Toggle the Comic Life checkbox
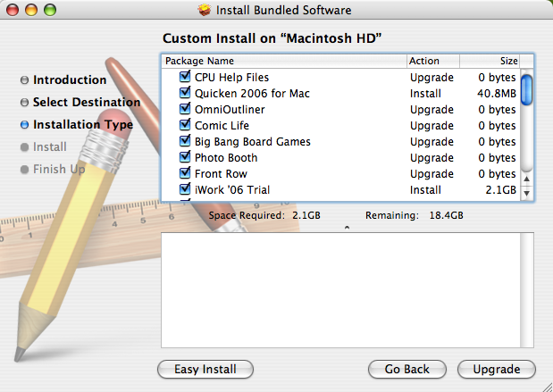The width and height of the screenshot is (553, 392). pos(185,125)
